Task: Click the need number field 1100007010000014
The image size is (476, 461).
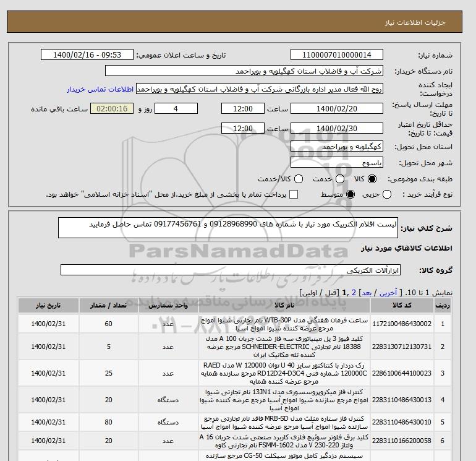Action: (337, 54)
